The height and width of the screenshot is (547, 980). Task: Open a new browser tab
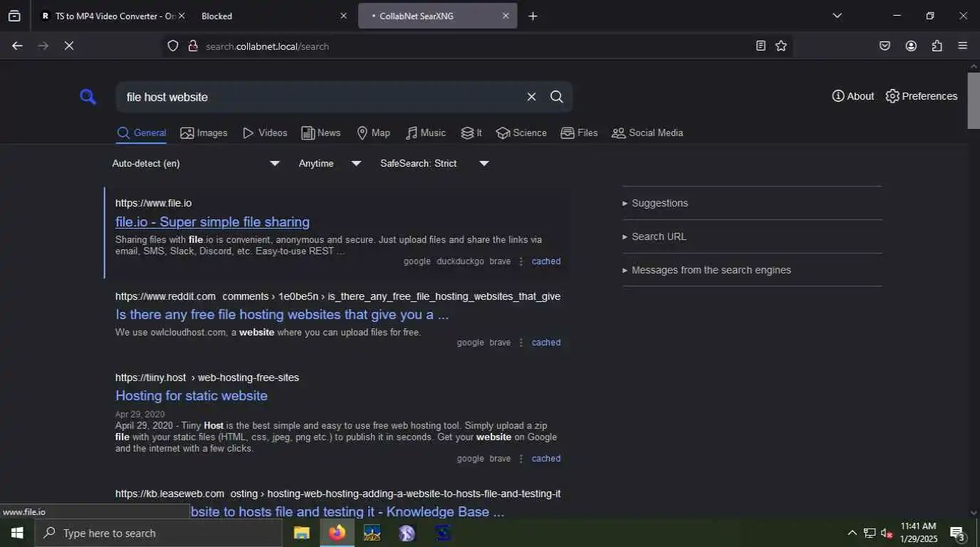[x=533, y=16]
